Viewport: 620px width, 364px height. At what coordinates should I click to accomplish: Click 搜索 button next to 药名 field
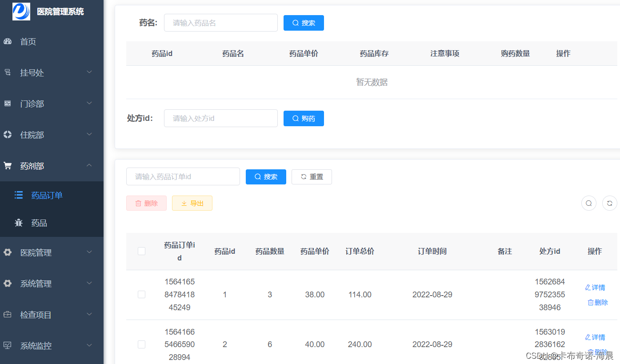pyautogui.click(x=304, y=23)
